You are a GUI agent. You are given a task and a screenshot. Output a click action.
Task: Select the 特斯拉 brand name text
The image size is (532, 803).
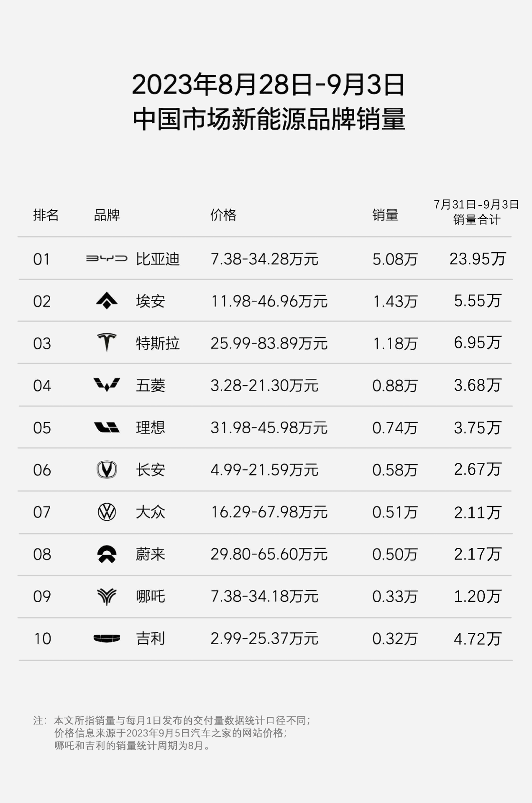[158, 343]
